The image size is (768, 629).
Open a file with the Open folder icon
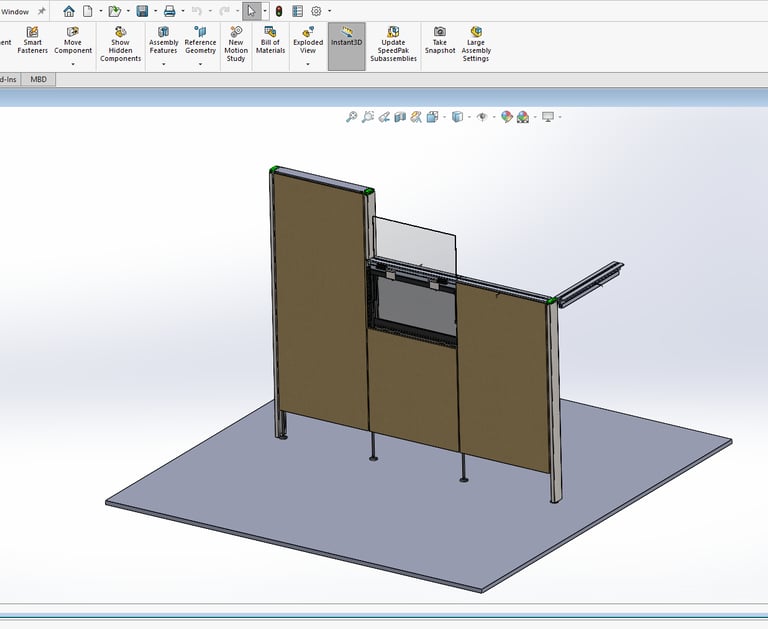(115, 11)
